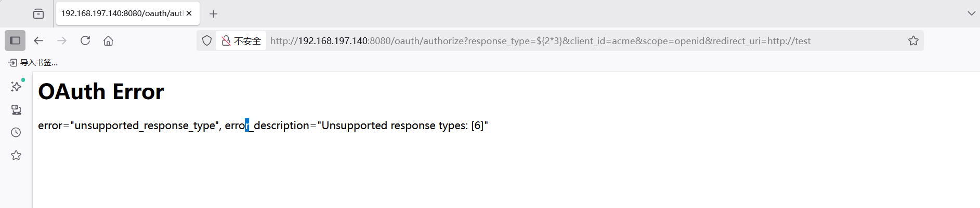This screenshot has width=980, height=208.
Task: Close the 192.168.197.140 oauth tab
Action: (189, 13)
